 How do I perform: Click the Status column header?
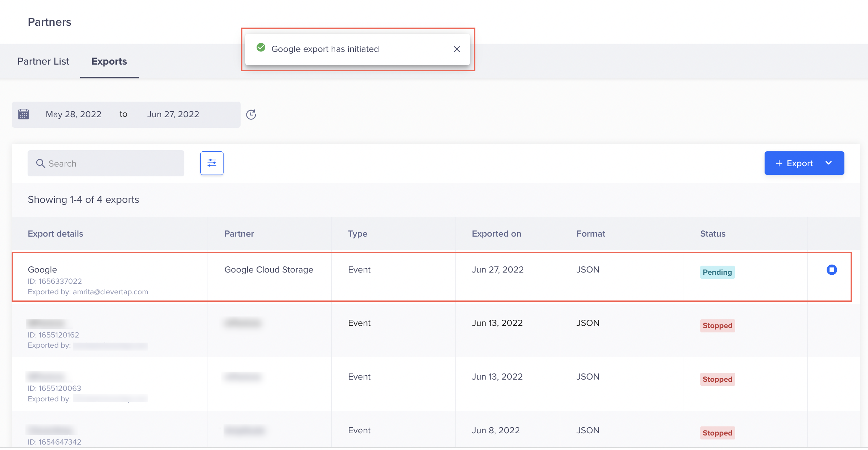713,234
